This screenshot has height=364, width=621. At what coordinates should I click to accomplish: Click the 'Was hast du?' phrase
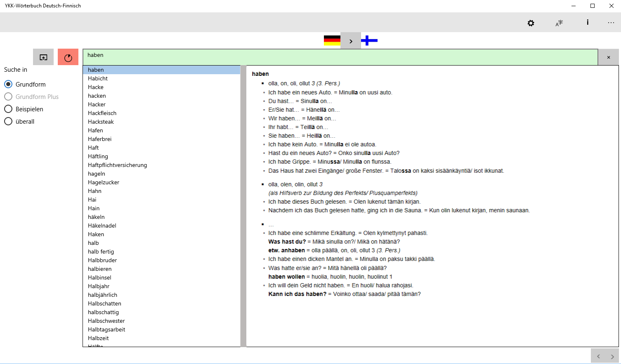287,242
